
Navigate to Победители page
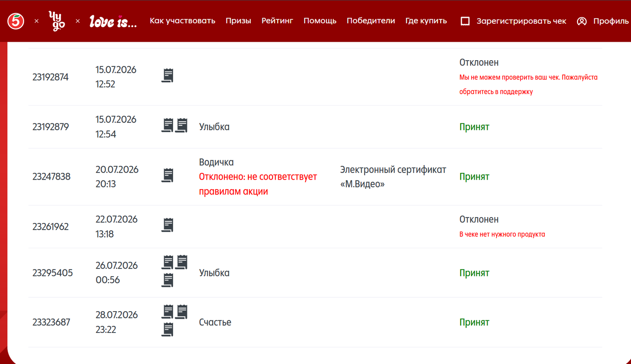[371, 21]
